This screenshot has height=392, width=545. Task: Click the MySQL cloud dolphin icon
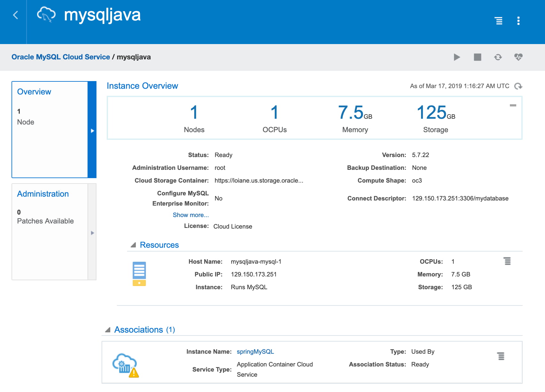click(46, 15)
